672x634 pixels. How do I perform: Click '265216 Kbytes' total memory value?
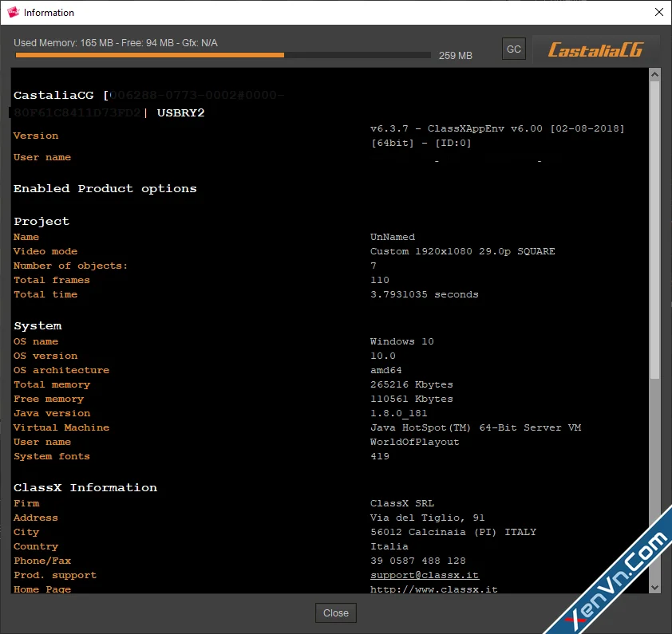pos(412,384)
